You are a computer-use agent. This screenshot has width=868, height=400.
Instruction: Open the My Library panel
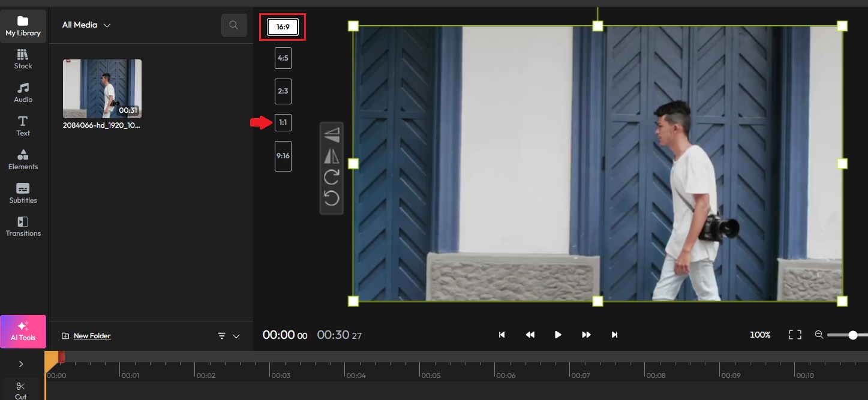(x=23, y=26)
